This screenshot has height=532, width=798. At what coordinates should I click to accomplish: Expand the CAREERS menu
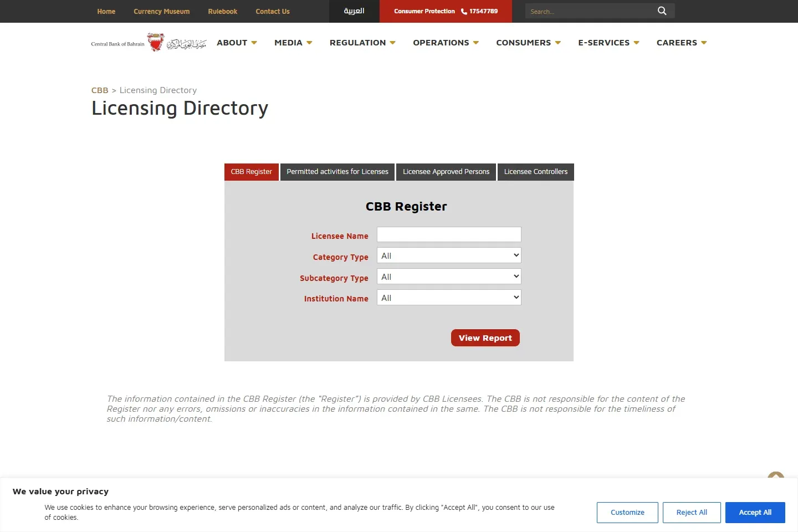coord(682,43)
